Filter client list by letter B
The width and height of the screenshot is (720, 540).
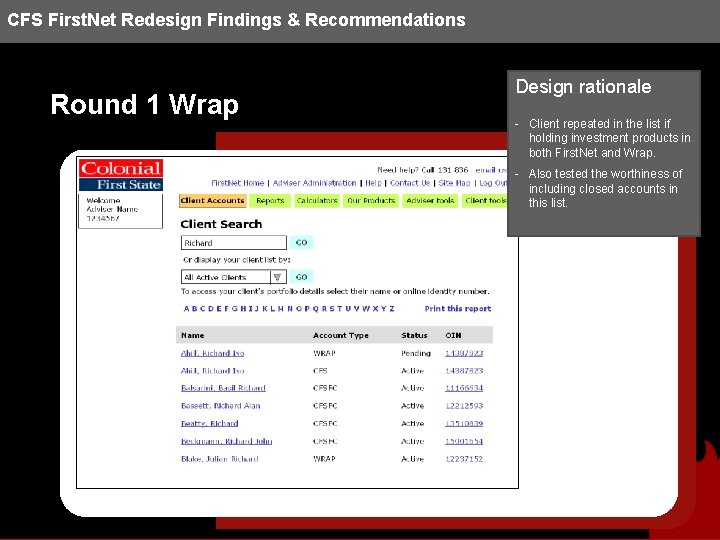194,309
